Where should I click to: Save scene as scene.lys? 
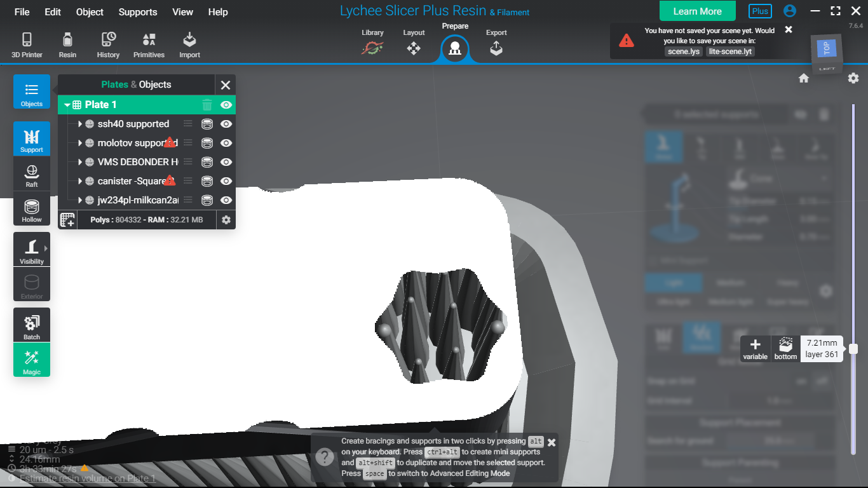coord(684,51)
